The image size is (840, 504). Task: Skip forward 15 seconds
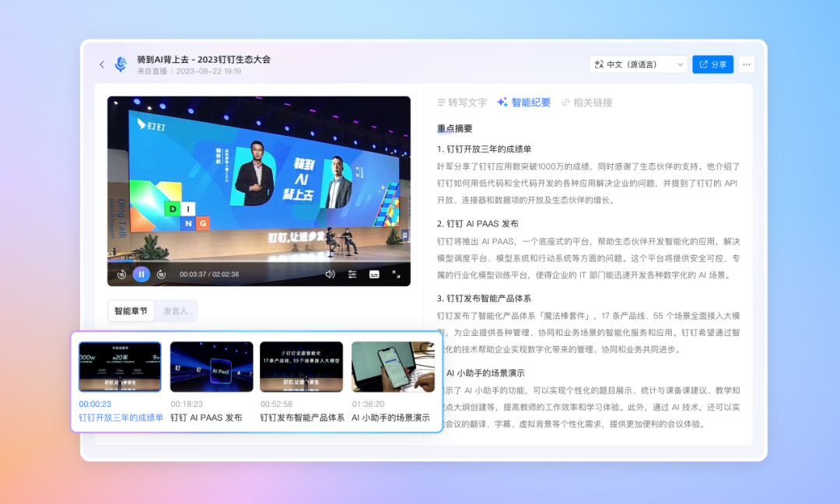coord(161,274)
